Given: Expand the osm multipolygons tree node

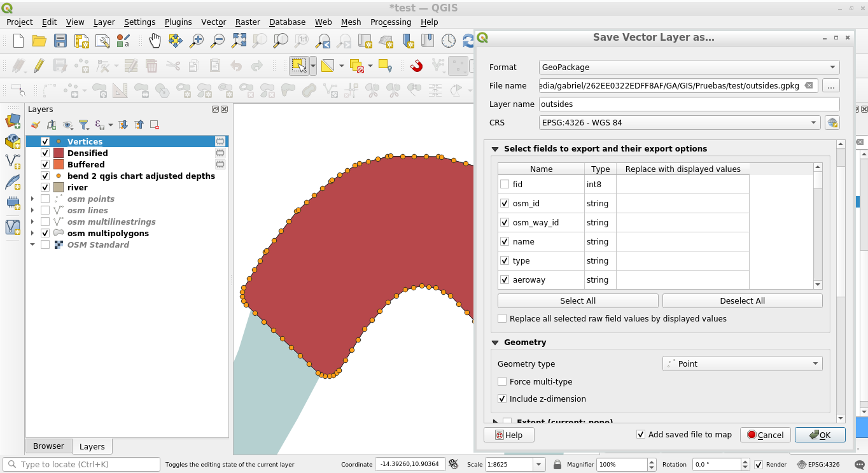Looking at the screenshot, I should 32,233.
